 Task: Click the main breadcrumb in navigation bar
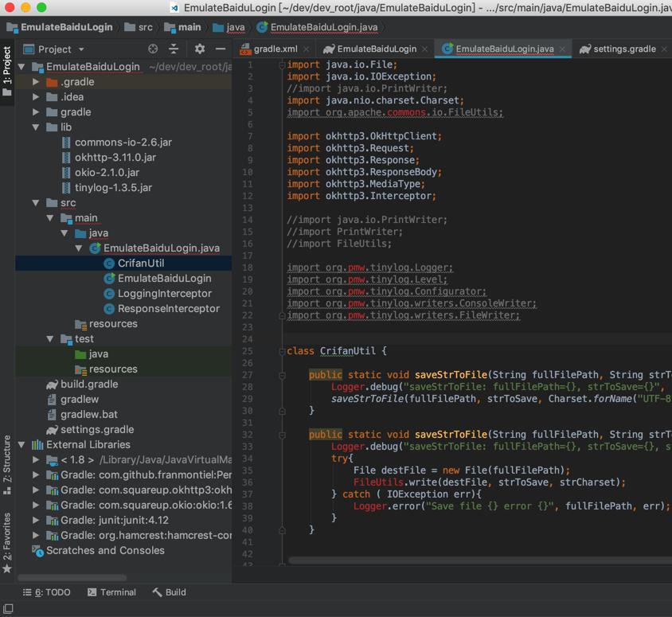[183, 27]
